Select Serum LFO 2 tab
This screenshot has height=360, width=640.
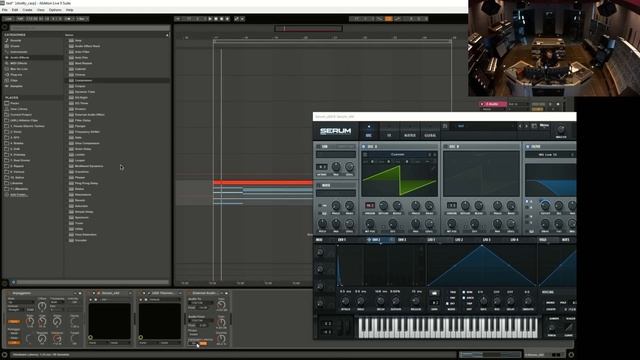pos(459,240)
